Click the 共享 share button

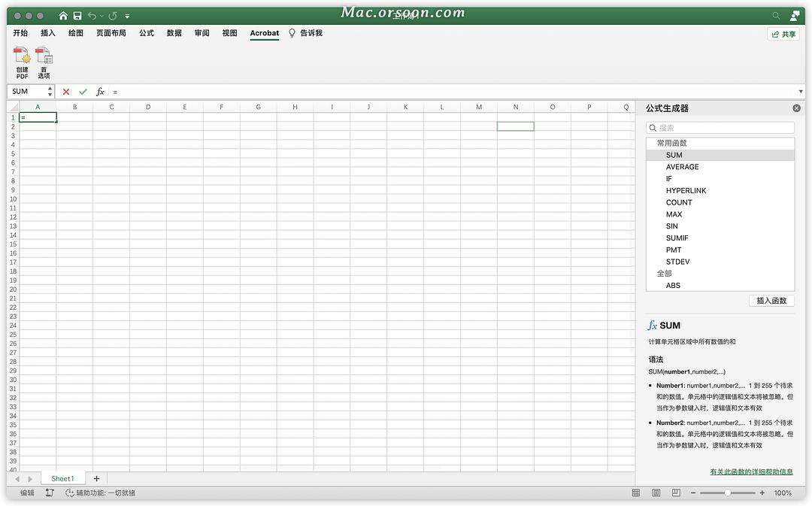783,34
